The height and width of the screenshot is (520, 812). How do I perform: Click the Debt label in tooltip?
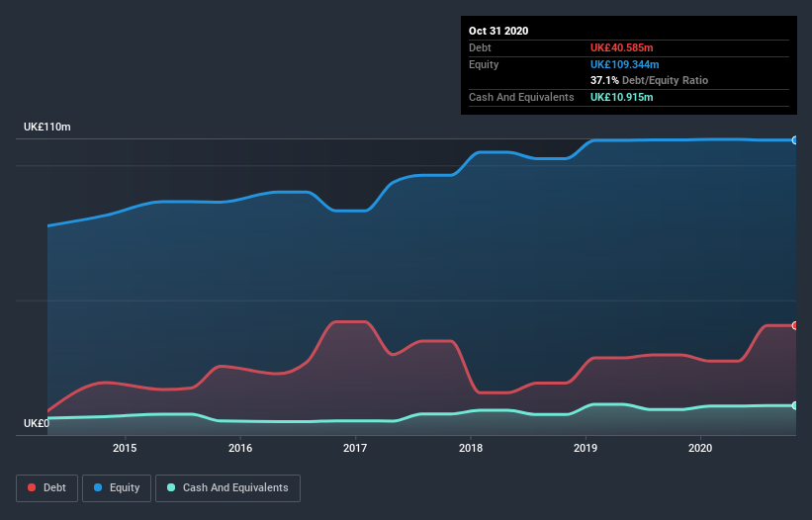480,47
